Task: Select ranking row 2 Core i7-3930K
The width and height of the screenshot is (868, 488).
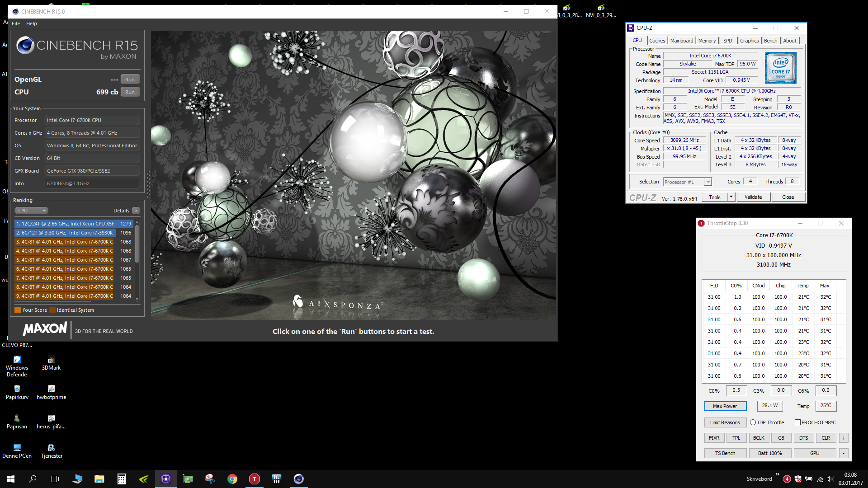Action: 74,233
